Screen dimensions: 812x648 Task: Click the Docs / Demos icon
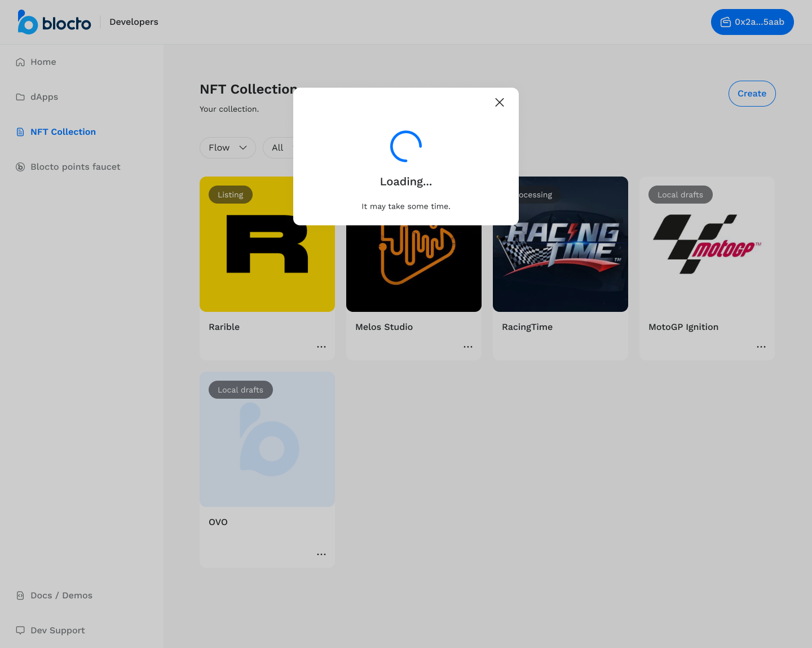20,596
